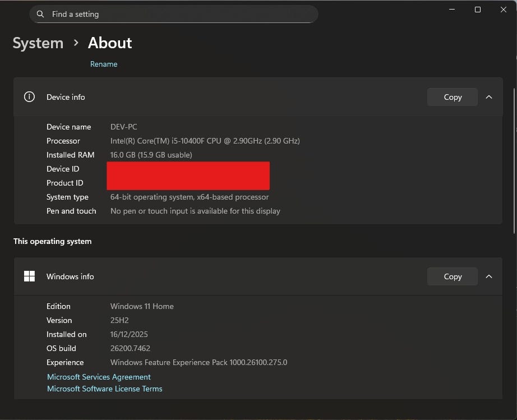Minimize the Settings window

click(x=452, y=10)
